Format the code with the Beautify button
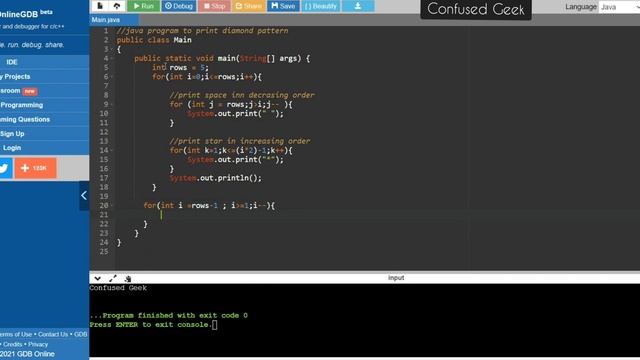Image resolution: width=640 pixels, height=360 pixels. click(x=321, y=6)
